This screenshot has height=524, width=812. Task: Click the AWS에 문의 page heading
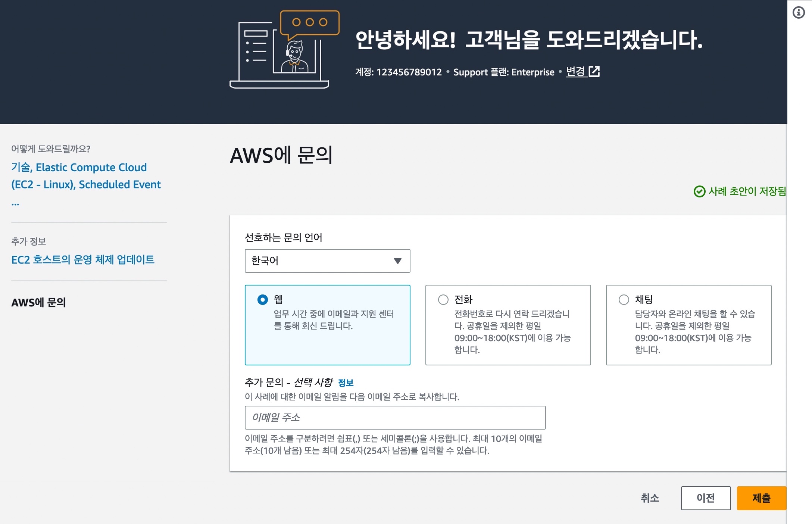[281, 155]
